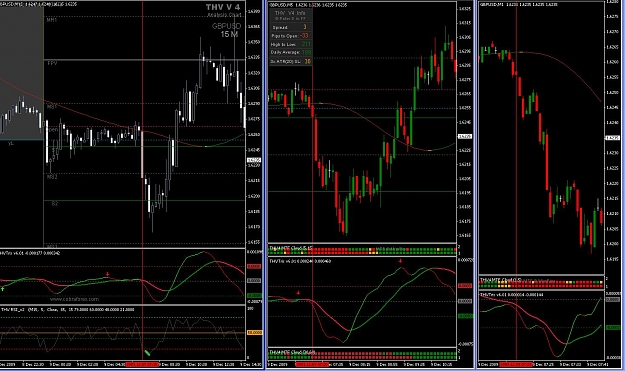Click the red date marker on the M1 time axis
Screen dimensions: 625x371
click(x=516, y=364)
